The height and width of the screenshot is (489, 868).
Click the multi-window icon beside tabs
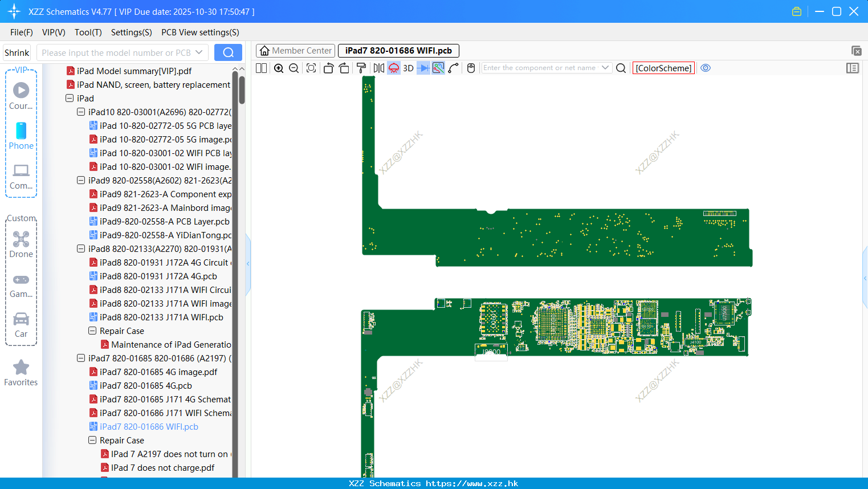(856, 51)
